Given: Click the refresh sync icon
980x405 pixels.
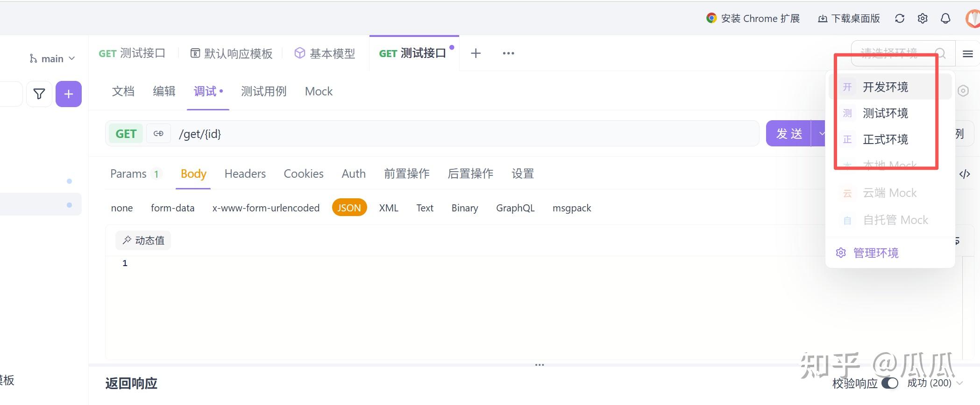Looking at the screenshot, I should 900,18.
